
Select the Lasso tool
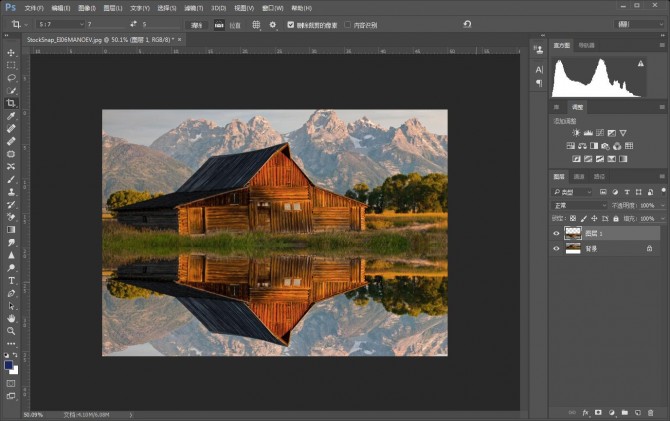click(11, 77)
